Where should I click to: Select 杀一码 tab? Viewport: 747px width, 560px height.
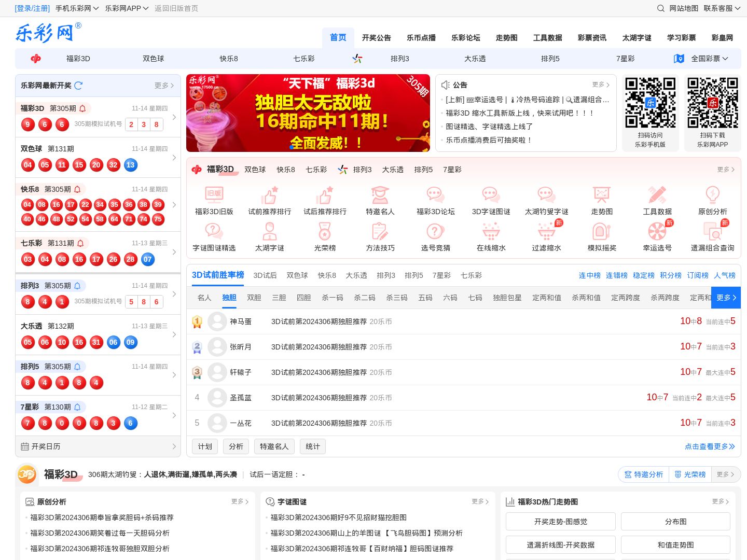333,298
